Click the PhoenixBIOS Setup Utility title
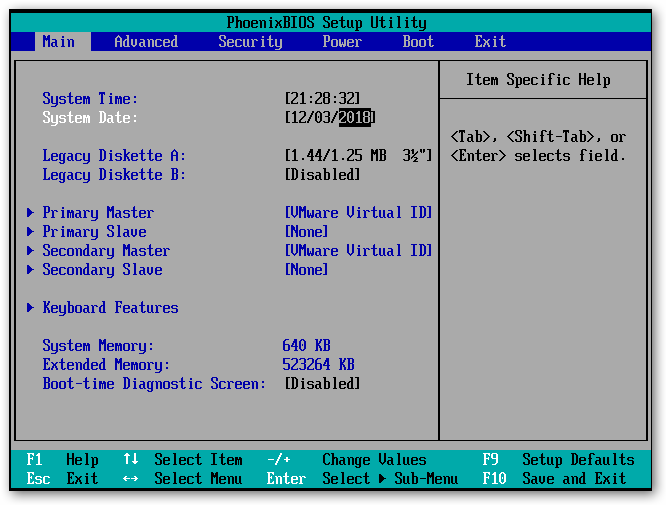Image resolution: width=666 pixels, height=505 pixels. pyautogui.click(x=326, y=22)
